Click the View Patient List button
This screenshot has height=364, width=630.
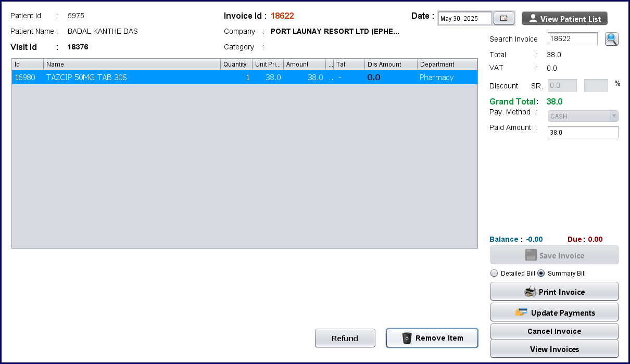(564, 19)
